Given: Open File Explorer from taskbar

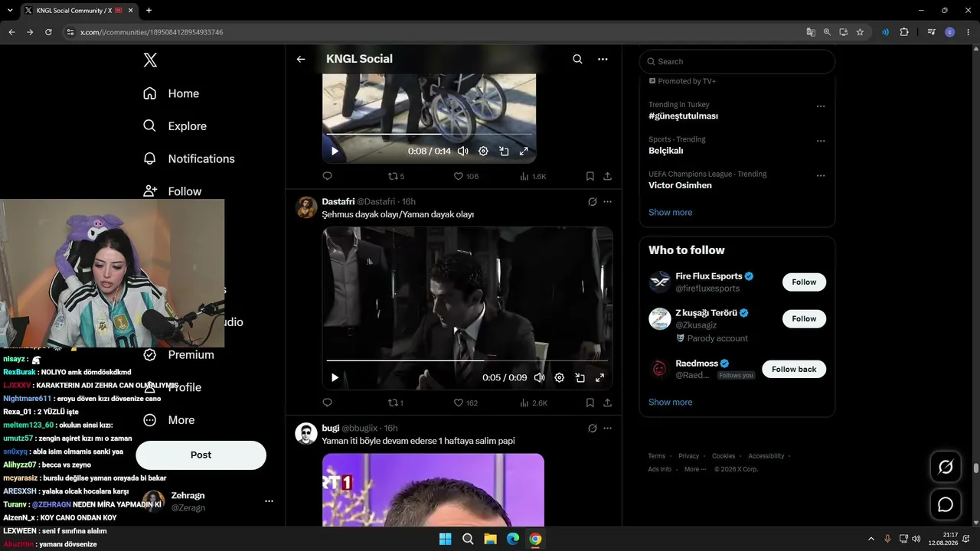Looking at the screenshot, I should point(490,539).
